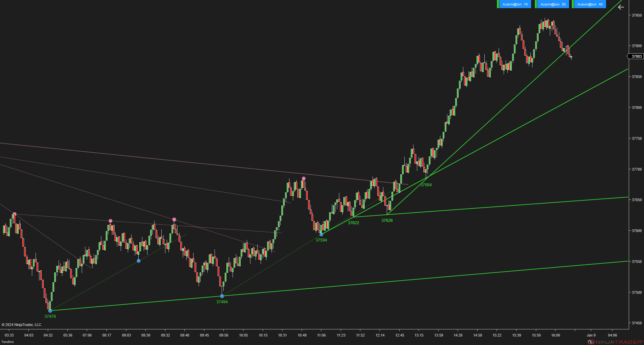
Task: Click the 37626 trendline price label
Action: pyautogui.click(x=387, y=221)
